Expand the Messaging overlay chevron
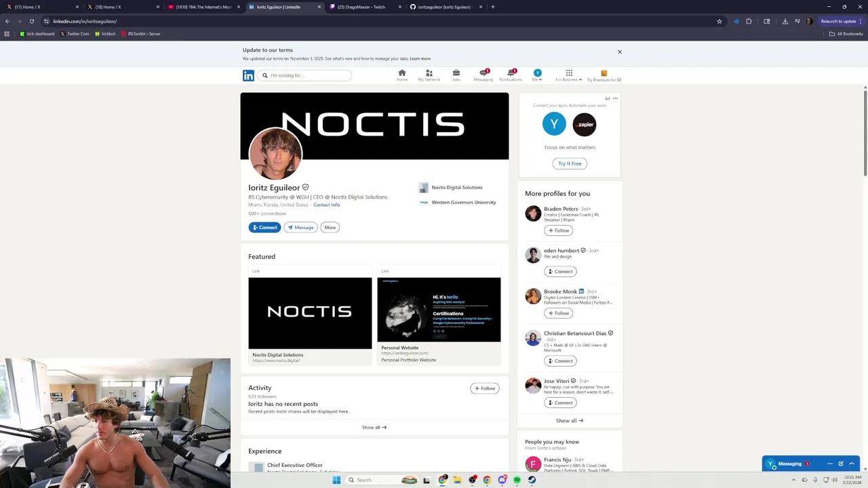The width and height of the screenshot is (868, 488). 852,464
